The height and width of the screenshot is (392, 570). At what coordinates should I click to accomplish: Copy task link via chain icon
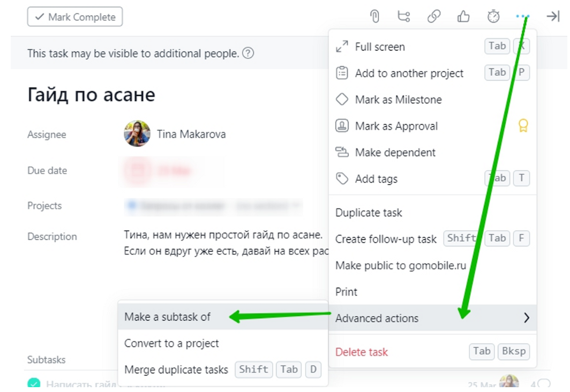pos(433,17)
